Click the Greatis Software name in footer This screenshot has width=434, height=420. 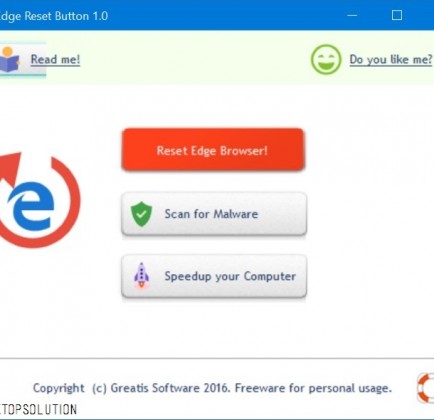[x=155, y=388]
